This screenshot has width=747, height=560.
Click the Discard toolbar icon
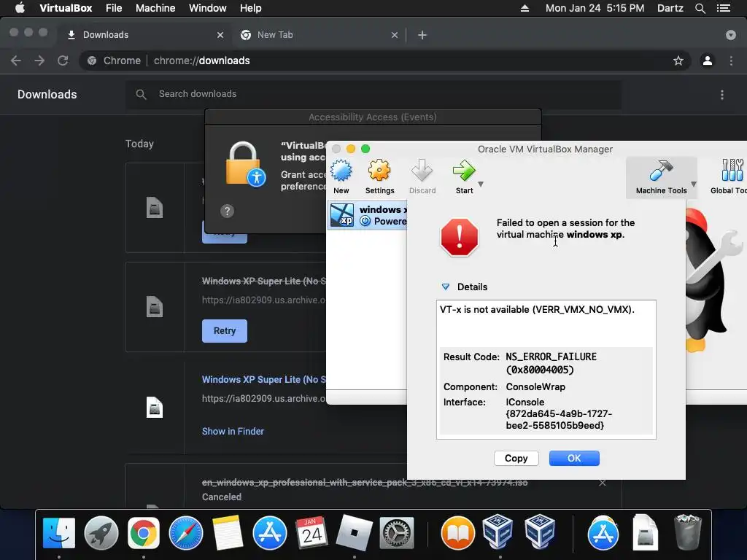(x=422, y=171)
